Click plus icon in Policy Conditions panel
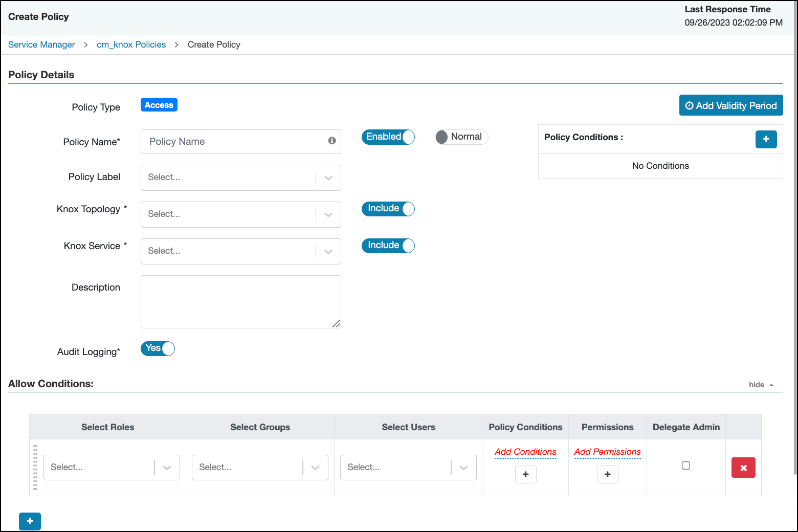The width and height of the screenshot is (798, 532). click(766, 139)
